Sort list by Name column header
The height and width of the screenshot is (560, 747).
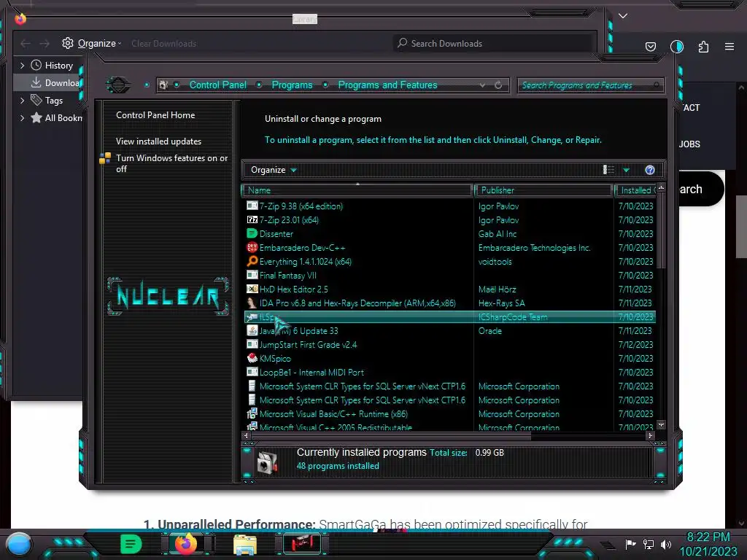point(357,190)
